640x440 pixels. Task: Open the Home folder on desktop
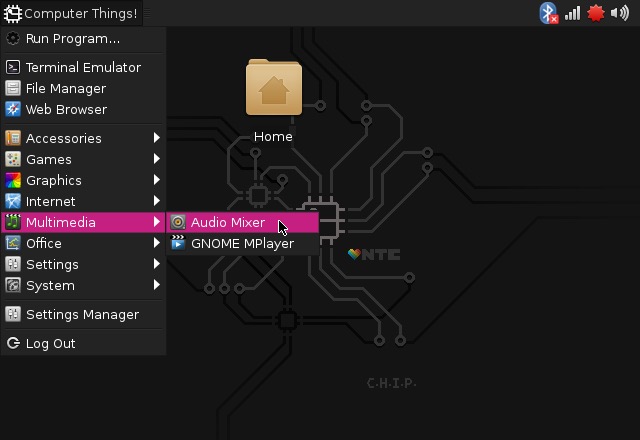[273, 90]
